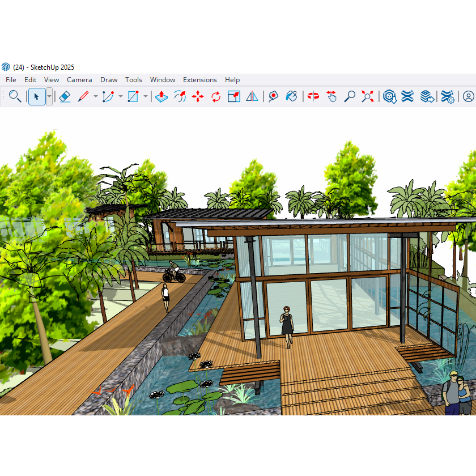This screenshot has width=476, height=476.
Task: Select the Scale tool
Action: tap(233, 96)
